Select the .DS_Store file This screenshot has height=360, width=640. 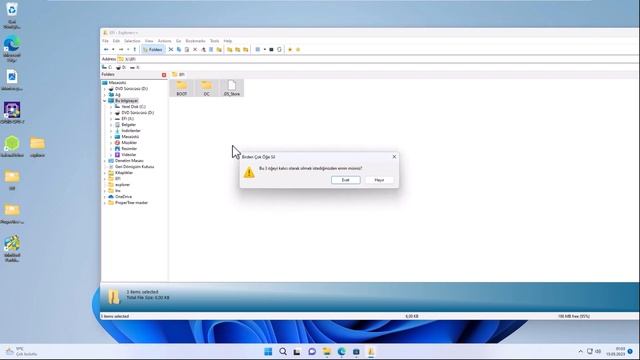coord(232,88)
